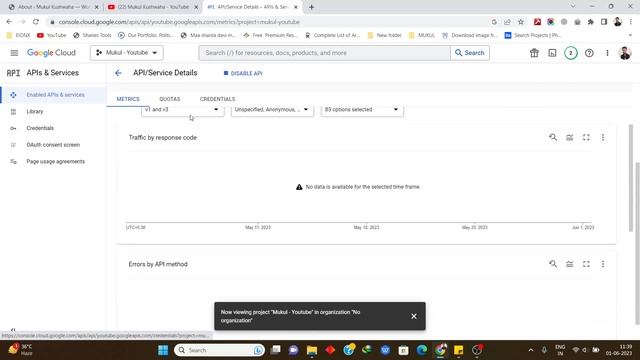Go back with the arrow beside API/Service Details
Viewport: 640px width, 360px height.
click(118, 73)
